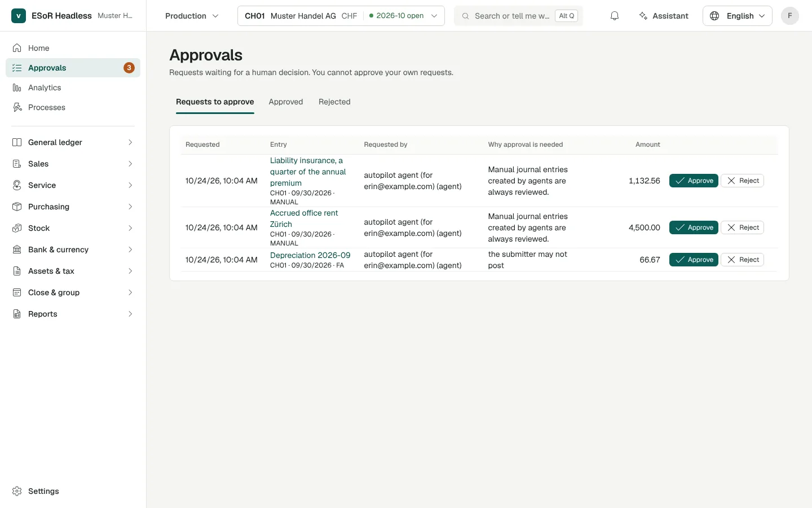This screenshot has width=812, height=508.
Task: Expand the Stock section
Action: [73, 228]
